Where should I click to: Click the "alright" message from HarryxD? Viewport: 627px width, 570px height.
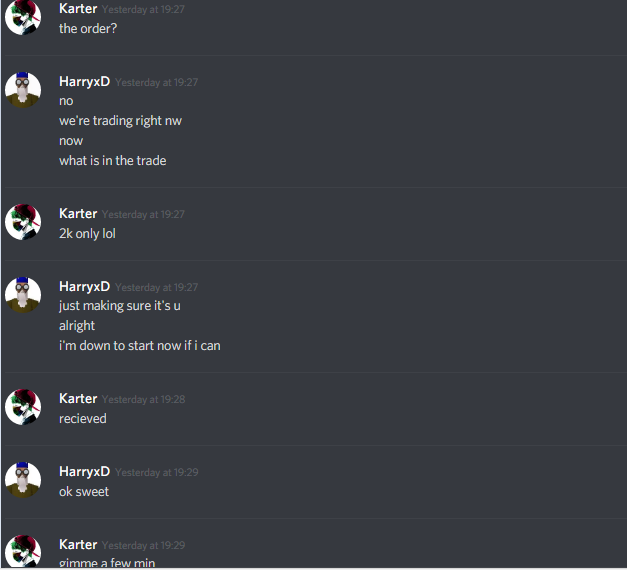77,326
